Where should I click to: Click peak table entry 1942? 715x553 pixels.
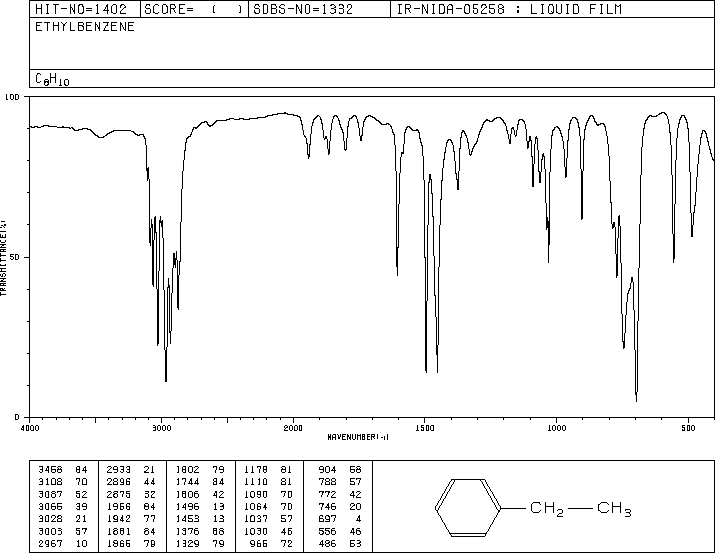coord(119,519)
